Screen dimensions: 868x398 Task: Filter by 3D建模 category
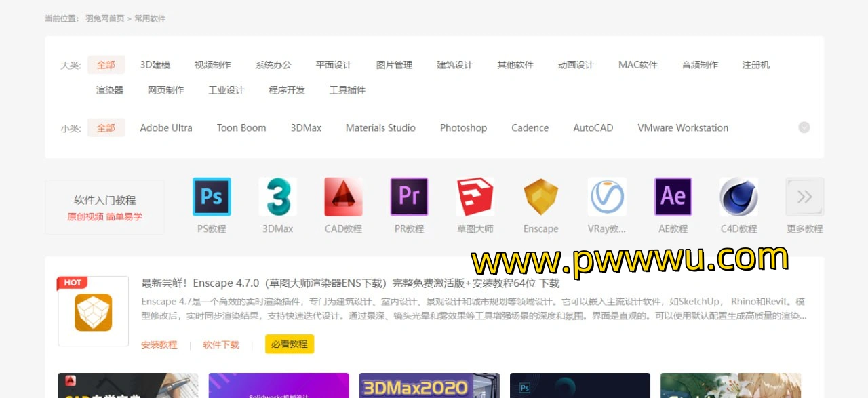tap(155, 65)
